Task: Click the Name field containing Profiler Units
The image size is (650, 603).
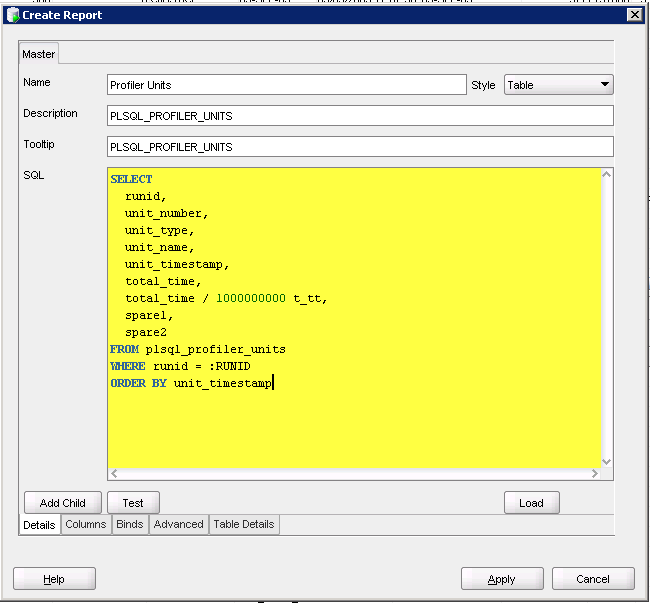Action: pos(286,85)
